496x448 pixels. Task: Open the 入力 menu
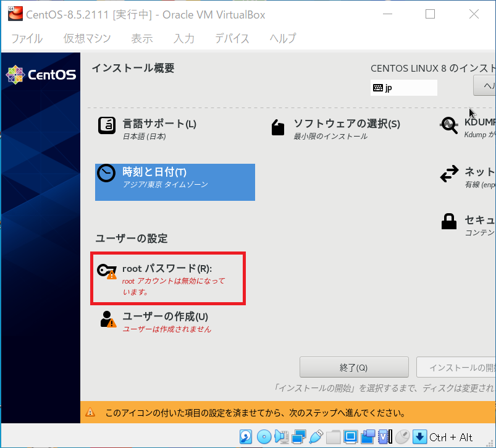tap(184, 38)
